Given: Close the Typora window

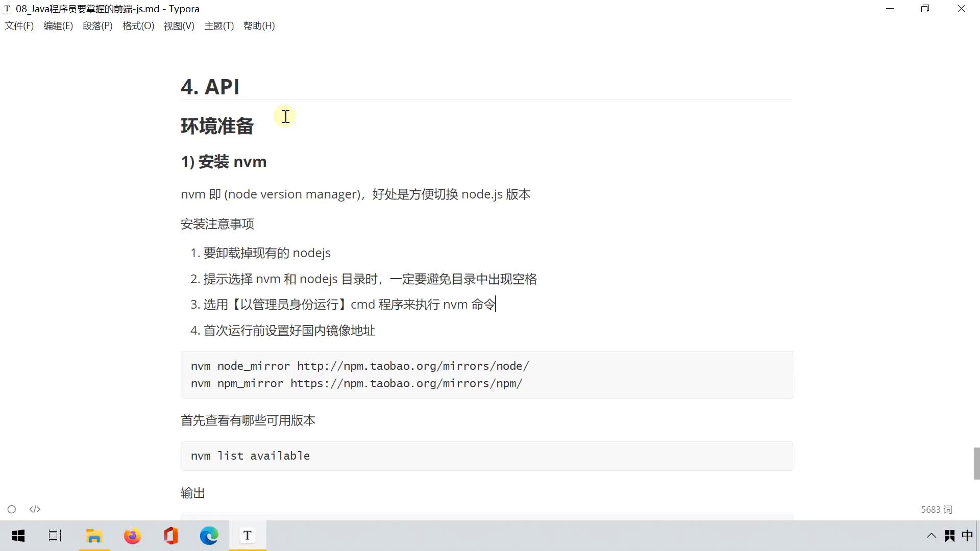Looking at the screenshot, I should click(x=961, y=9).
